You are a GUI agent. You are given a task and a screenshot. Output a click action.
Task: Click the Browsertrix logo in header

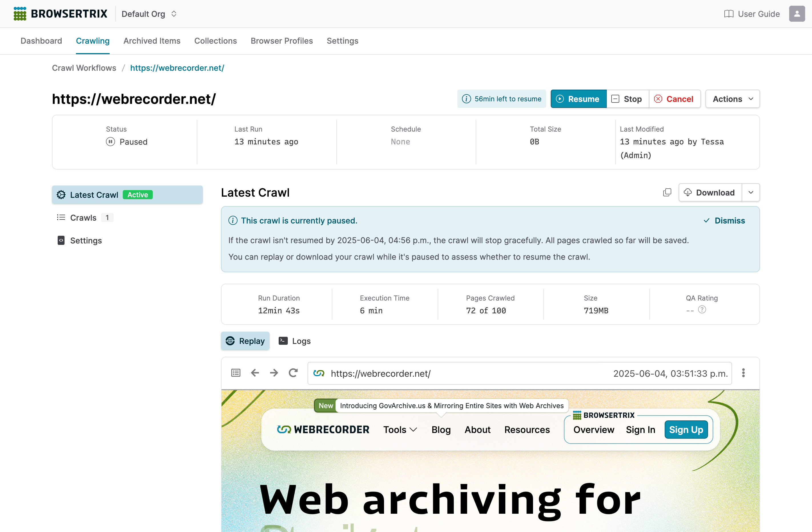(x=61, y=14)
